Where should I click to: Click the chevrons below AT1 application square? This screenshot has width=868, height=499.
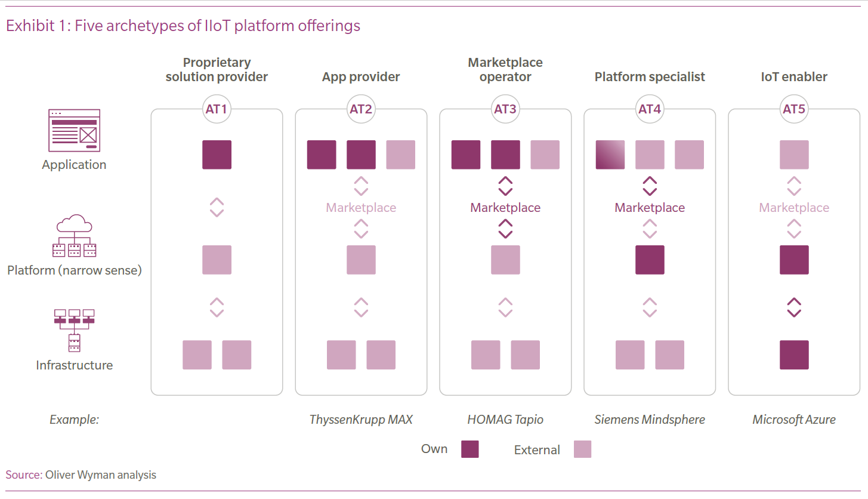coord(217,207)
